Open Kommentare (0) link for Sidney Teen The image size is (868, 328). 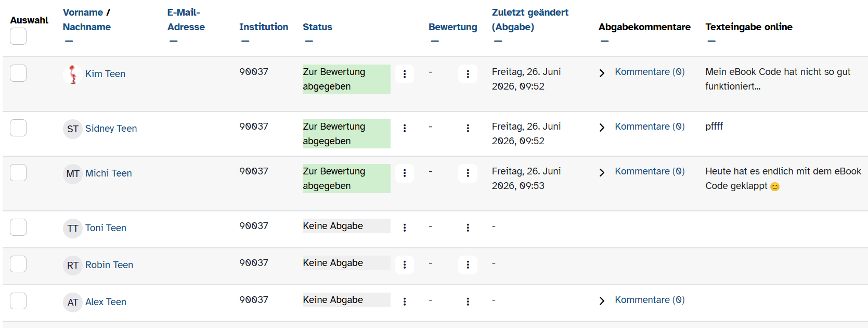(x=650, y=127)
